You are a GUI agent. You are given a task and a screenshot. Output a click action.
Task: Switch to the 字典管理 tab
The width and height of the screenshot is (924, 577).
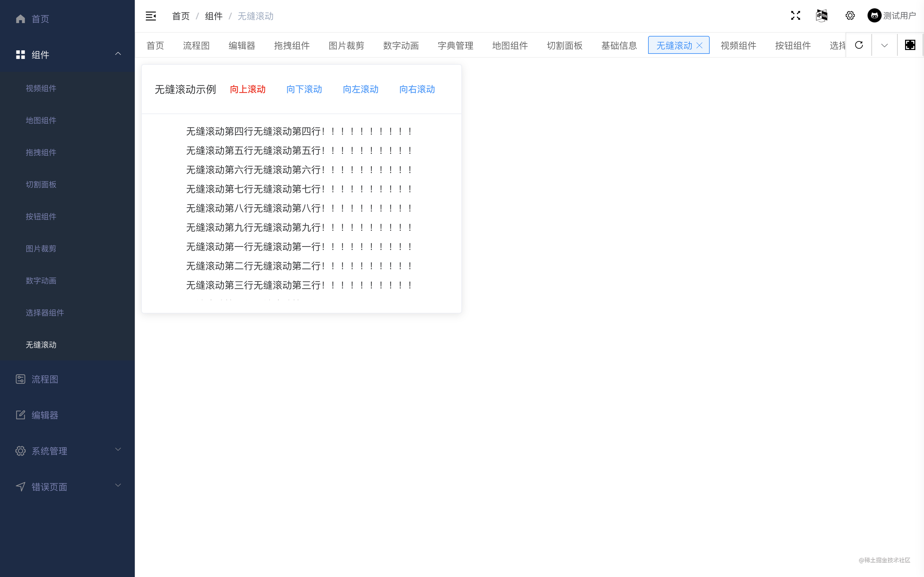pos(455,46)
